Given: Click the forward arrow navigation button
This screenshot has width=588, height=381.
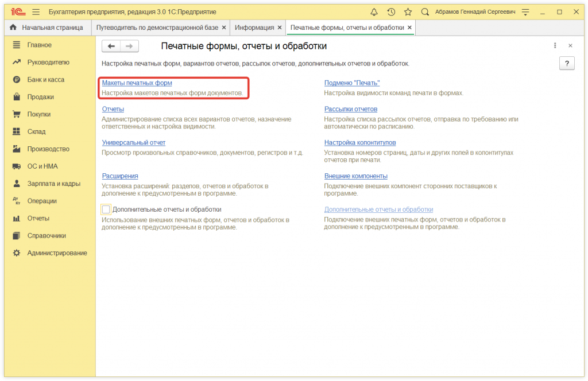Looking at the screenshot, I should (x=129, y=46).
